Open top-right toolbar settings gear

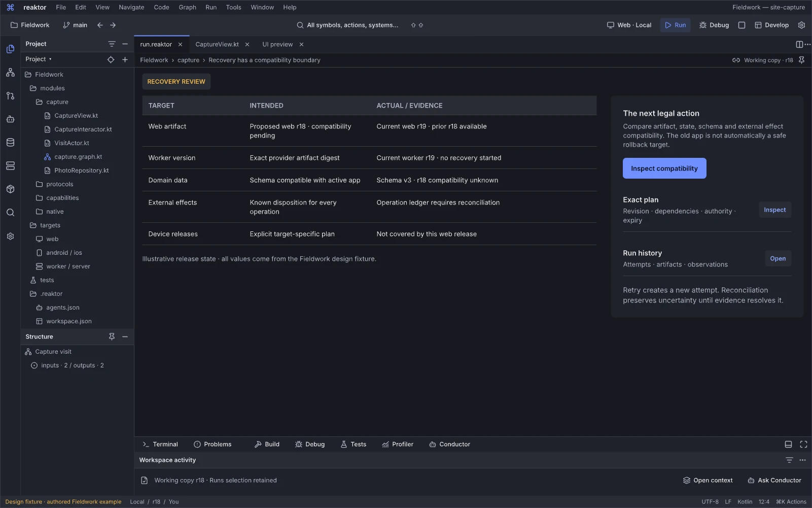coord(801,25)
